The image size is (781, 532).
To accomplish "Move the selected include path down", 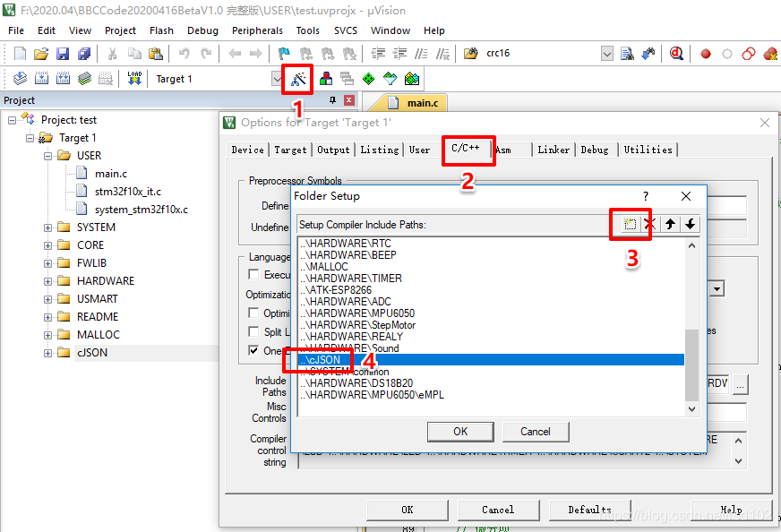I will (690, 224).
